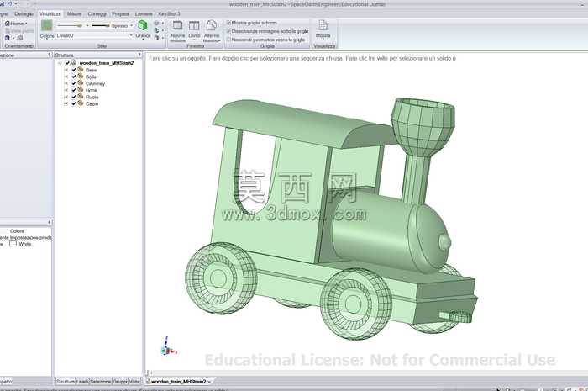
Task: Open the line style dropdown left of Spessori
Action: point(87,26)
